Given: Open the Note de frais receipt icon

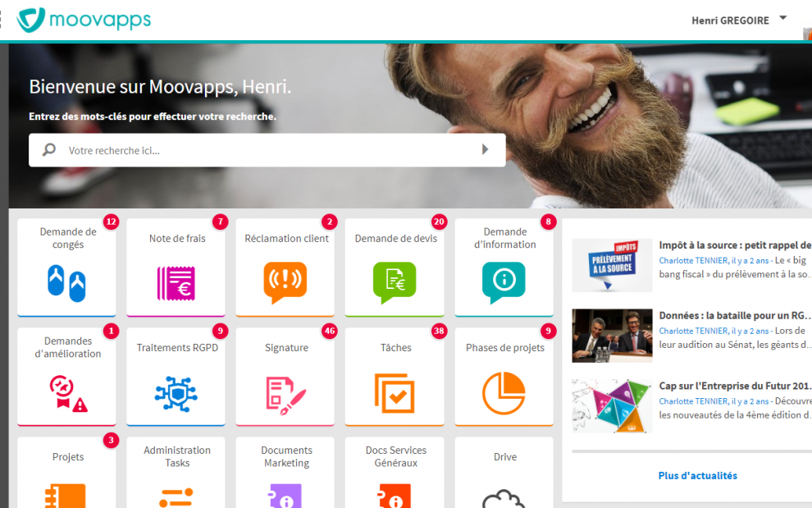Looking at the screenshot, I should pyautogui.click(x=176, y=281).
